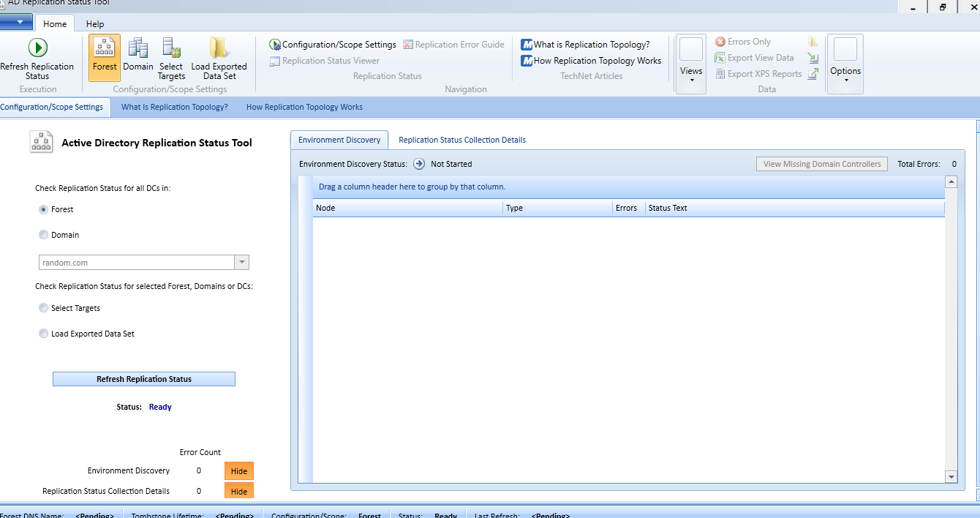Image resolution: width=980 pixels, height=518 pixels.
Task: Open 'What is Replication Topology?' TechNet article
Action: pos(585,45)
